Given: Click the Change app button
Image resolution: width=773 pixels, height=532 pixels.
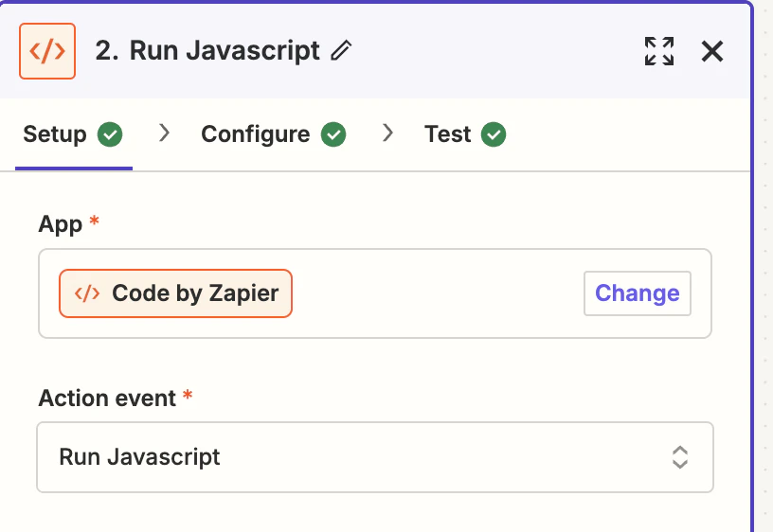Looking at the screenshot, I should [x=638, y=293].
